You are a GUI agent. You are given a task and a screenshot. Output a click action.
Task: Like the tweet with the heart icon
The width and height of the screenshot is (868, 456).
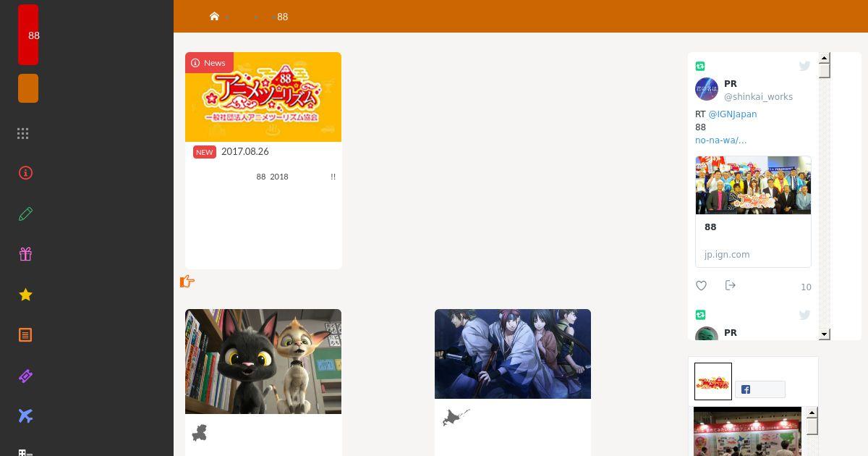click(x=701, y=286)
